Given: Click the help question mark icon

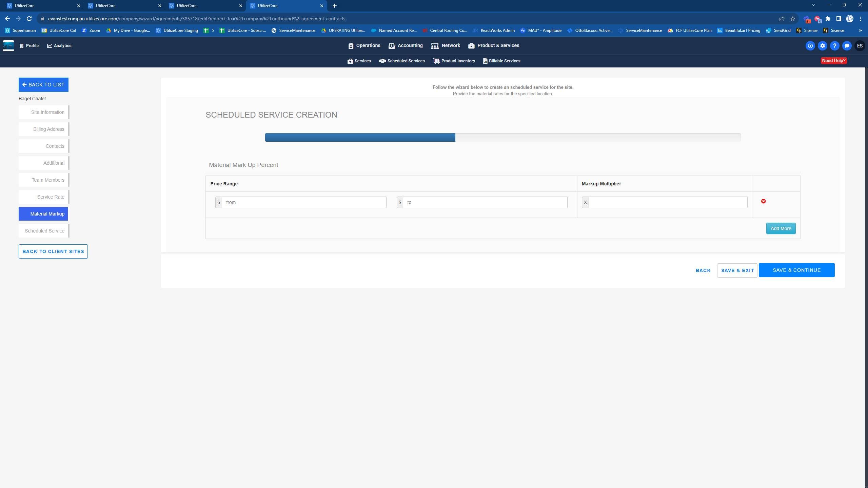Looking at the screenshot, I should [834, 46].
